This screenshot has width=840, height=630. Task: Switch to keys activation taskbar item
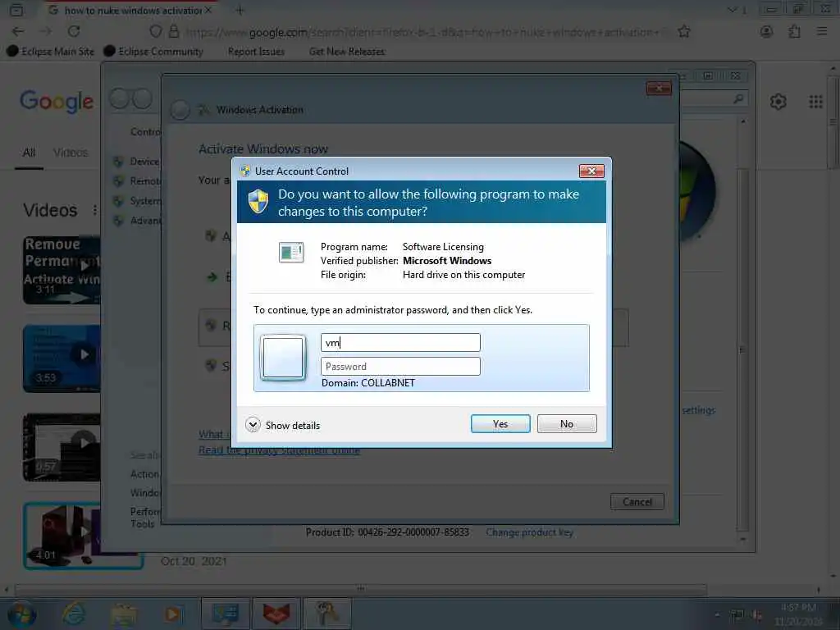pyautogui.click(x=326, y=614)
